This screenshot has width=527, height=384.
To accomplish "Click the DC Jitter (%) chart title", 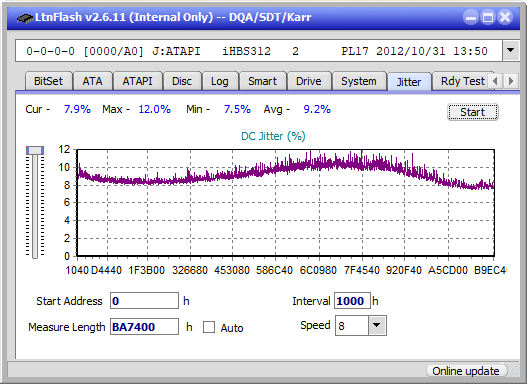I will 273,136.
